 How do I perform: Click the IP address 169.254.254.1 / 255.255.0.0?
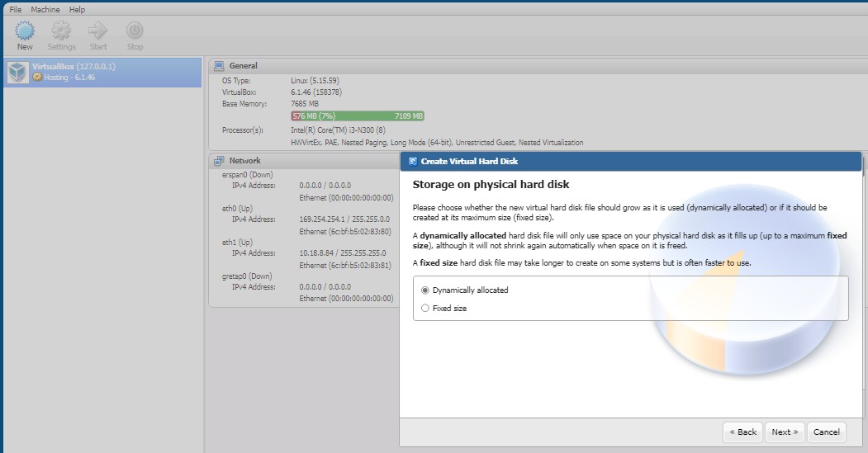[x=344, y=219]
